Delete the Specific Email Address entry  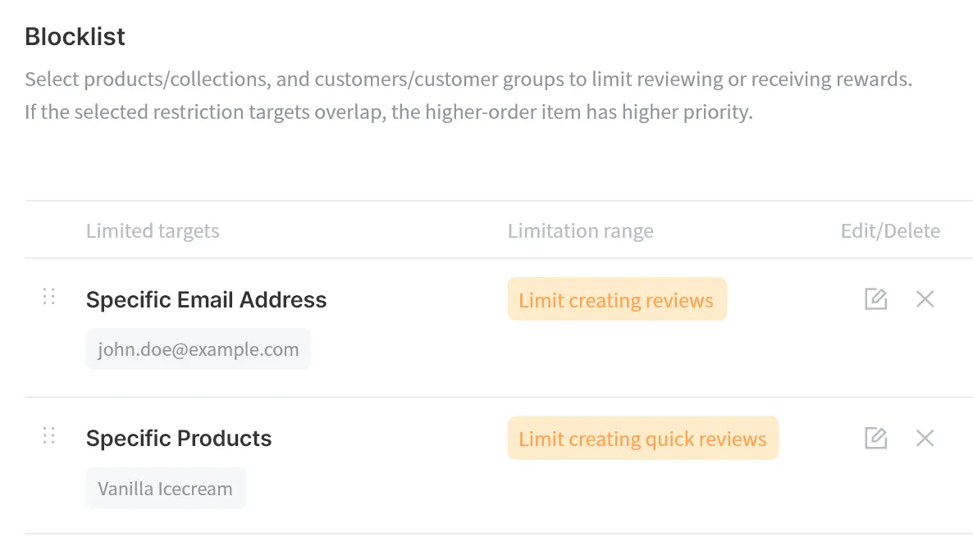[x=925, y=299]
